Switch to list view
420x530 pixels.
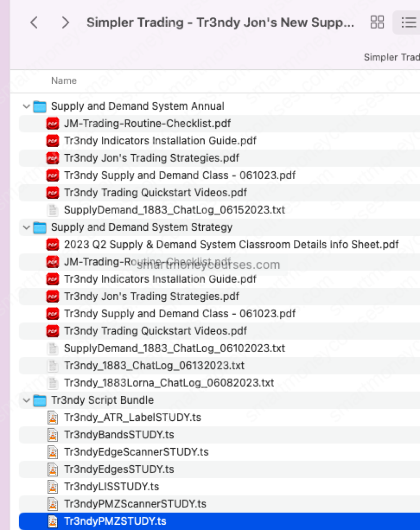pos(408,22)
